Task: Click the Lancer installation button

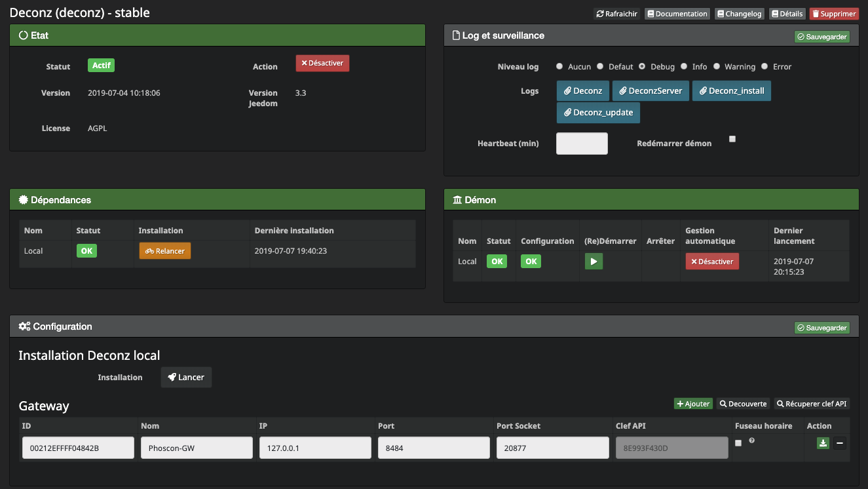Action: (186, 377)
